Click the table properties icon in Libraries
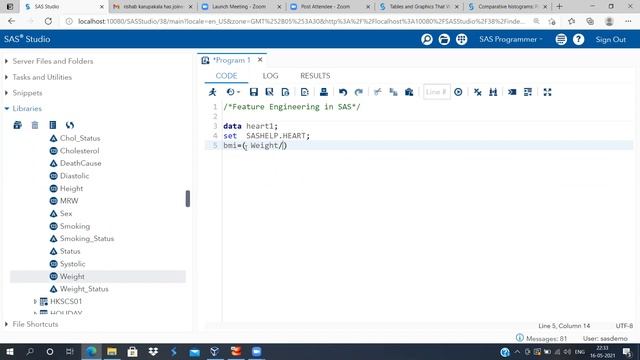 tap(53, 125)
